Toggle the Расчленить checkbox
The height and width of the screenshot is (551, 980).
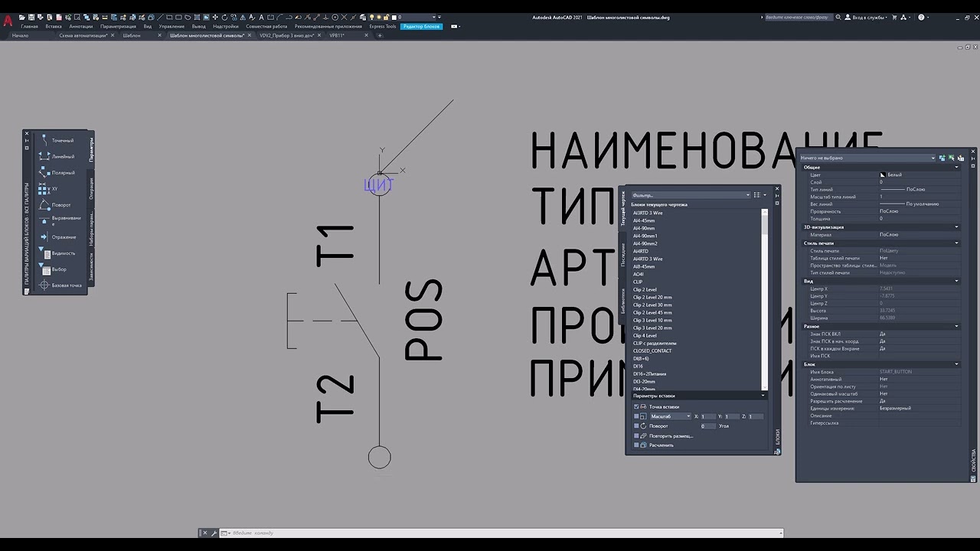(636, 445)
